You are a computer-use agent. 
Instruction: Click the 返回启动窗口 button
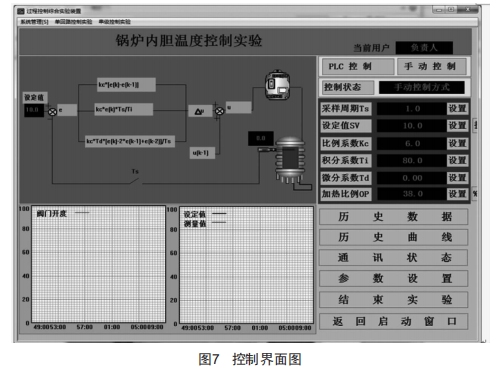pyautogui.click(x=394, y=321)
